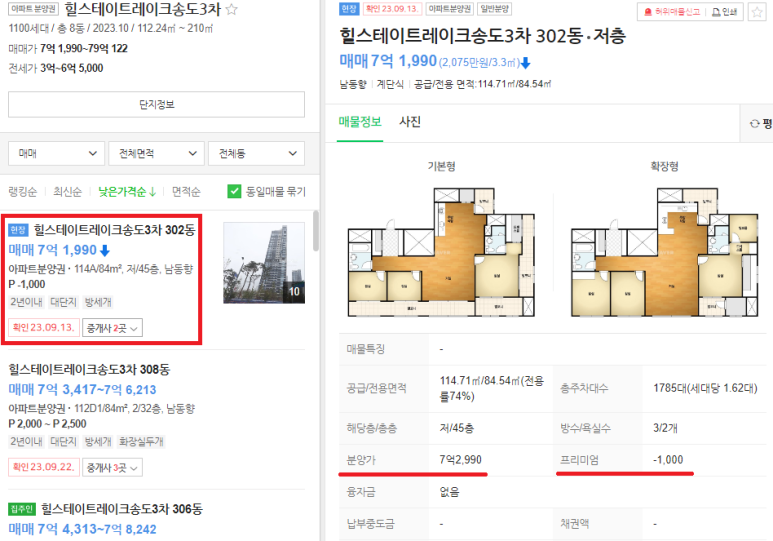View the 확장형 floor plan image
The width and height of the screenshot is (773, 541).
pyautogui.click(x=665, y=252)
